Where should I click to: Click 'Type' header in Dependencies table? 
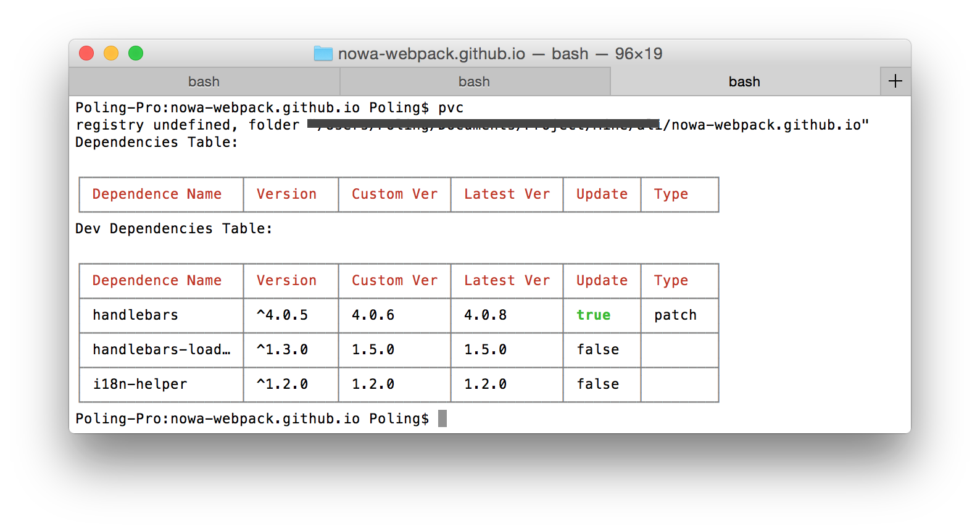tap(671, 194)
